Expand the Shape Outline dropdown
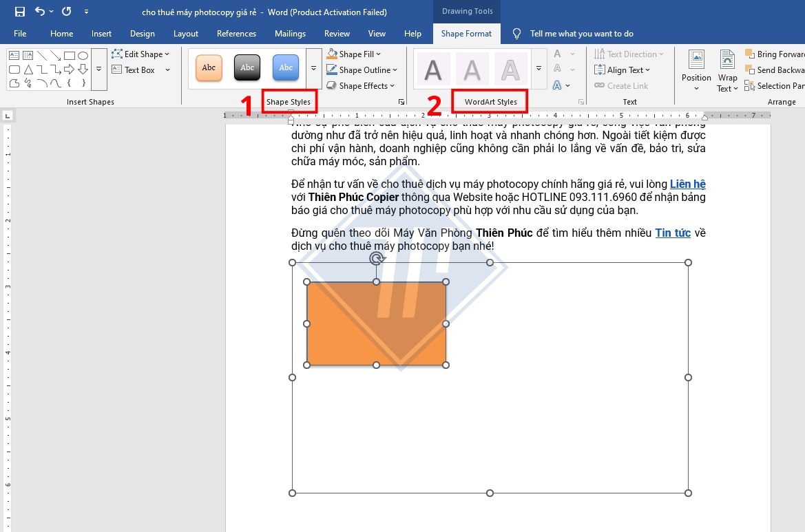Viewport: 805px width, 532px height. [x=362, y=70]
